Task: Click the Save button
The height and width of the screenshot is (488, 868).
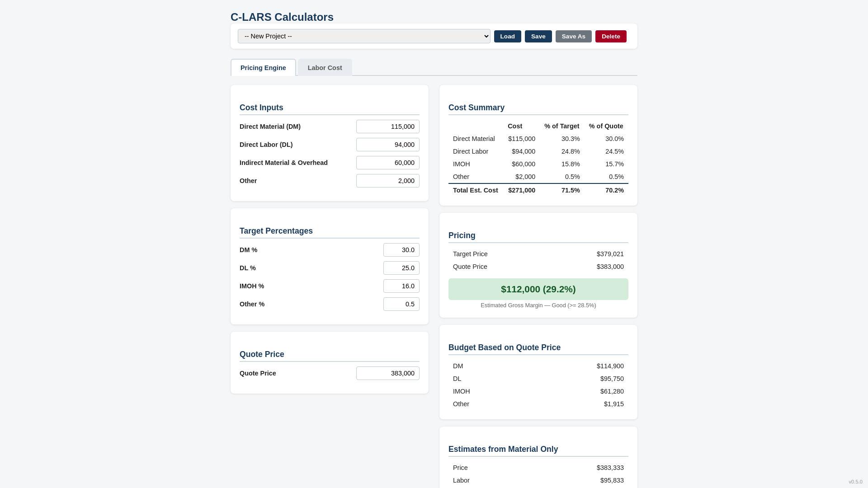Action: pos(538,36)
